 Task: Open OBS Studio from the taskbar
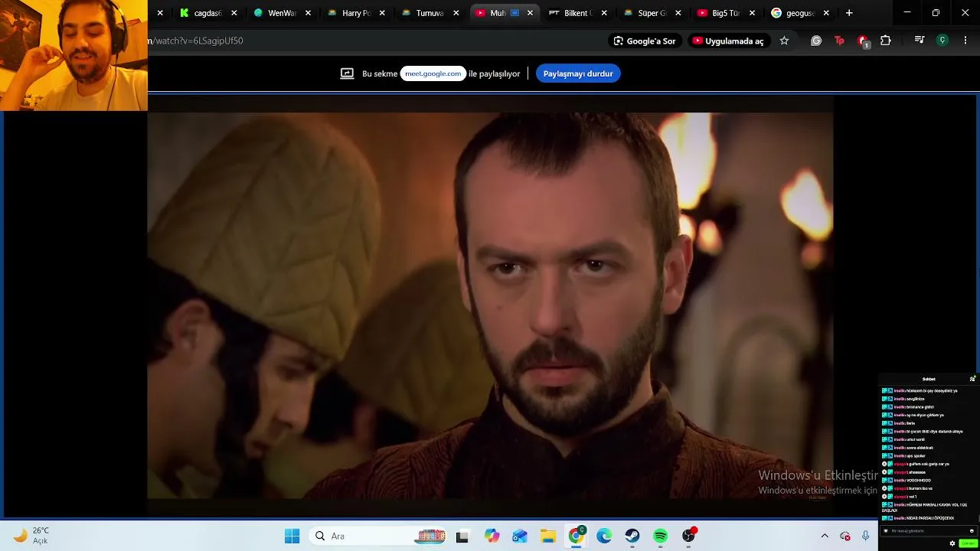pos(689,536)
